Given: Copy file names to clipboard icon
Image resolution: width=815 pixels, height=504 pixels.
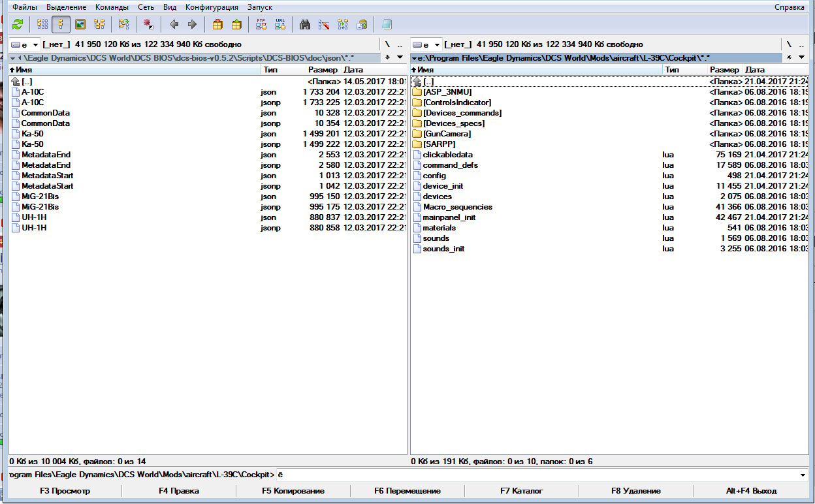Looking at the screenshot, I should point(362,24).
